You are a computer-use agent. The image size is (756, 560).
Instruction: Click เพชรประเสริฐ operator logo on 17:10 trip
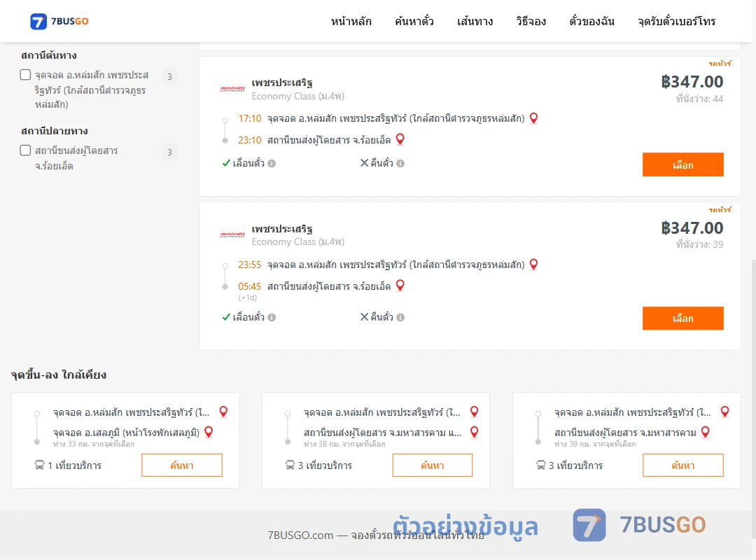(232, 89)
